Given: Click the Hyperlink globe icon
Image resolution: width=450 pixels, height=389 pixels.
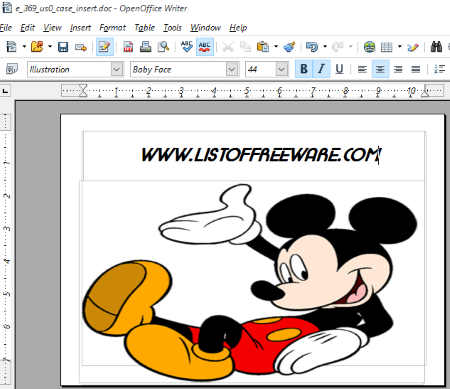Looking at the screenshot, I should (x=369, y=47).
